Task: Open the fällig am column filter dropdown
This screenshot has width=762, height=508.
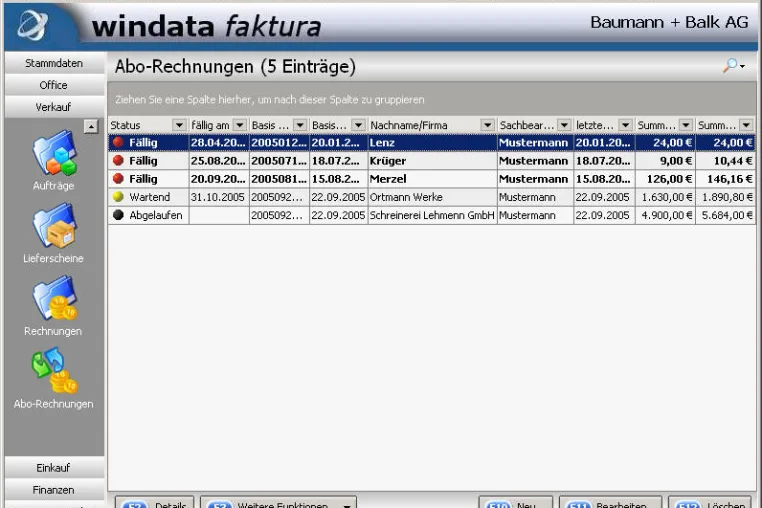Action: click(240, 125)
